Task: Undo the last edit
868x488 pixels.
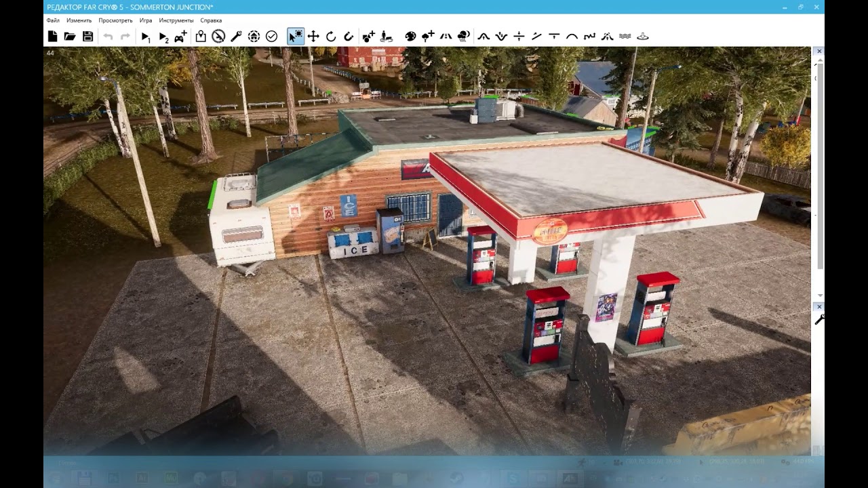Action: (x=108, y=37)
